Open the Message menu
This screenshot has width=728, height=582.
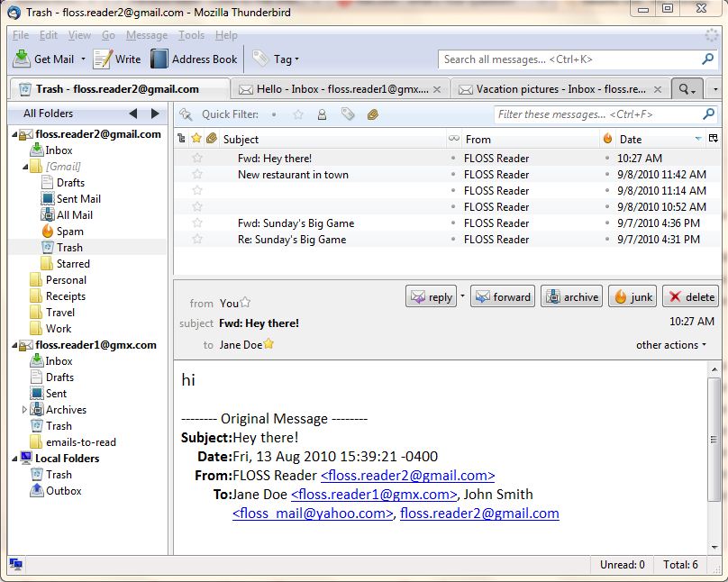(x=146, y=35)
